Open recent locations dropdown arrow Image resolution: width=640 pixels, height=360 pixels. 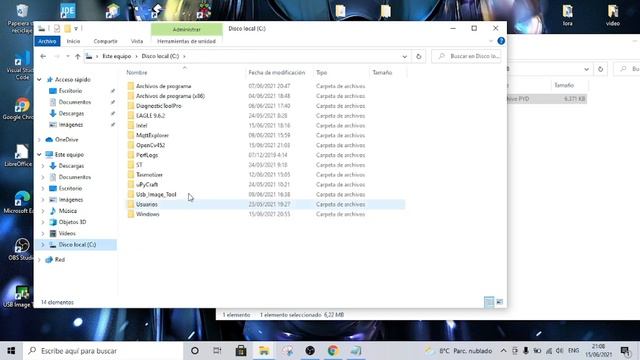click(68, 56)
